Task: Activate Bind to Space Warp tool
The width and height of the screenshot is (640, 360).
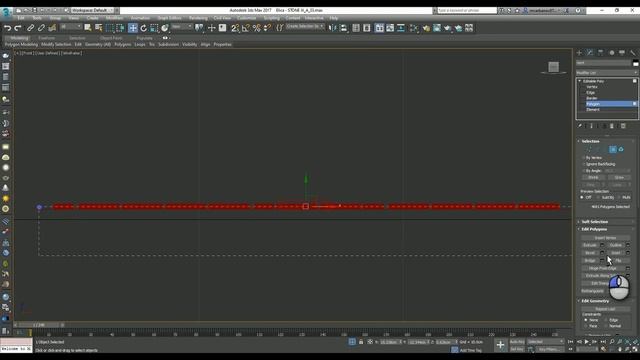Action: (52, 28)
